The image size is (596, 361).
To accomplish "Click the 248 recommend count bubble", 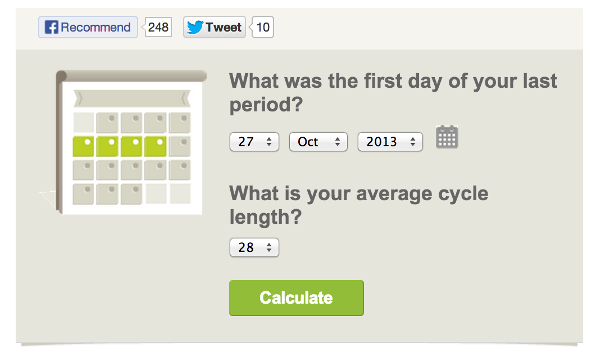I will 157,27.
